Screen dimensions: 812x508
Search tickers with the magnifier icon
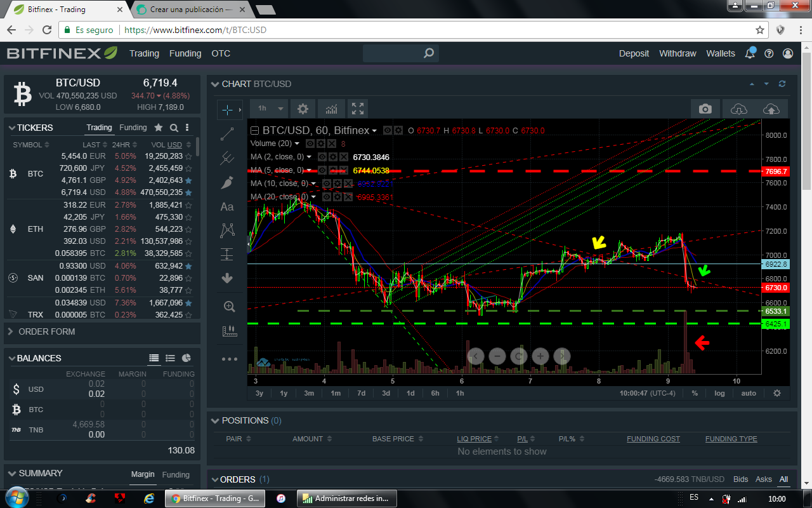tap(174, 128)
